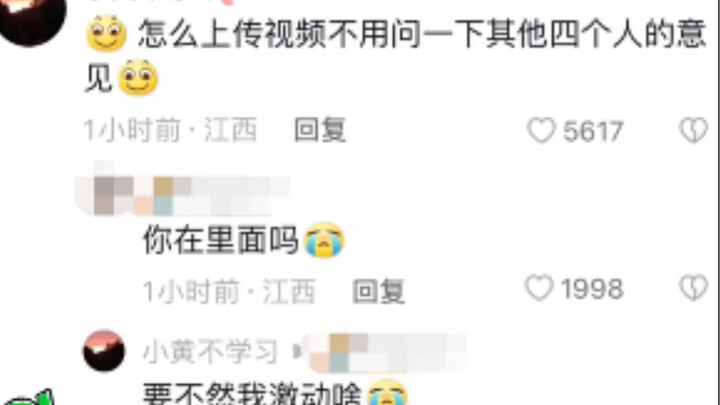Open the blurred username above 你在里面吗
720x405 pixels.
[184, 196]
